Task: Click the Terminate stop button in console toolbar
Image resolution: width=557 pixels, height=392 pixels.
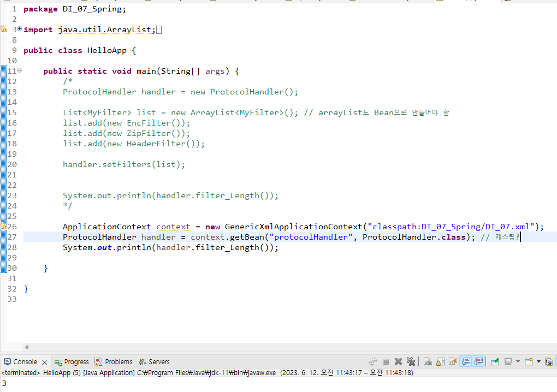Action: (x=386, y=361)
